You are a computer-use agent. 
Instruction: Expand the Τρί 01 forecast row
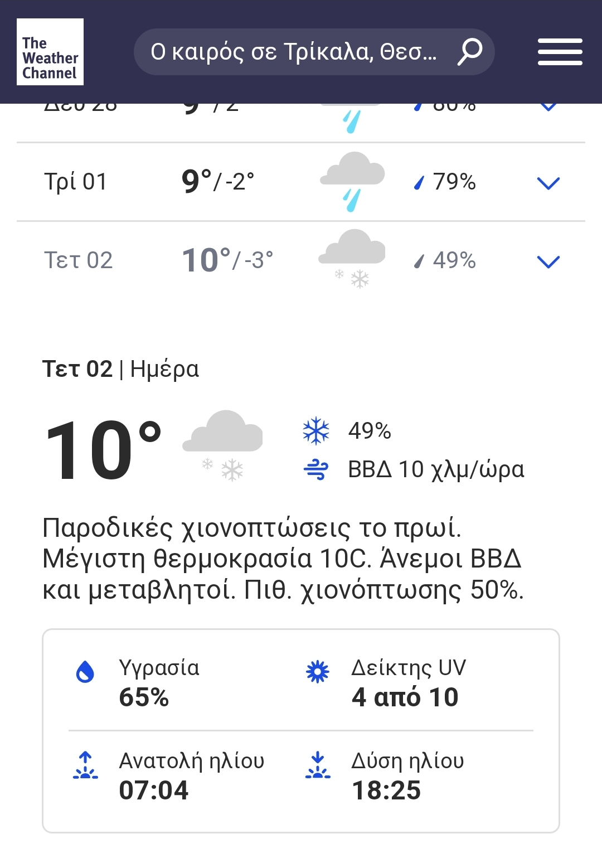point(548,183)
